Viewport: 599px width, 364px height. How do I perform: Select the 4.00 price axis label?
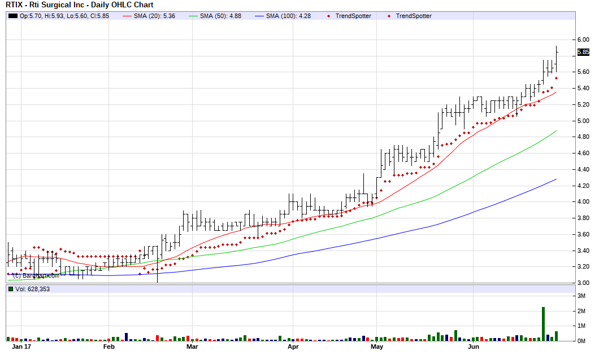tap(583, 202)
